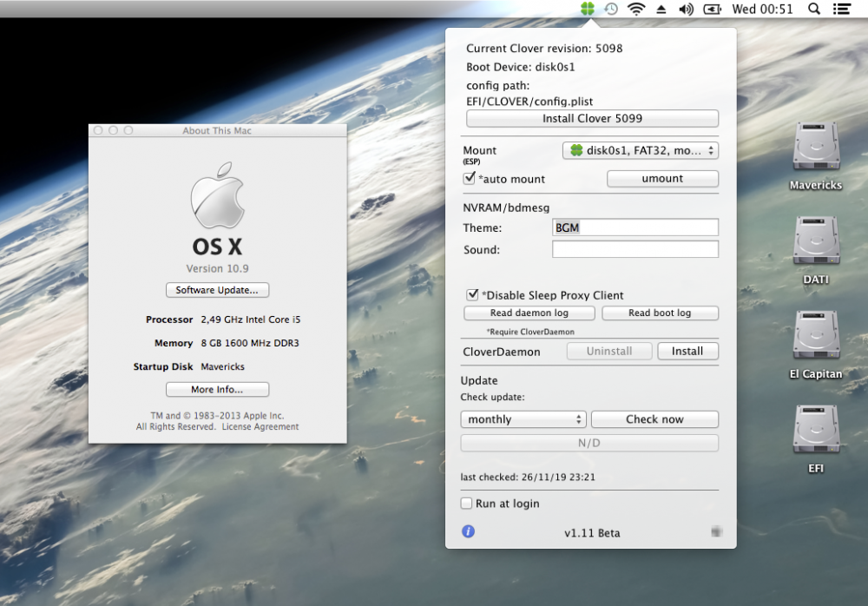Toggle Disable Sleep Proxy Client checkbox
Image resolution: width=868 pixels, height=606 pixels.
pos(472,294)
